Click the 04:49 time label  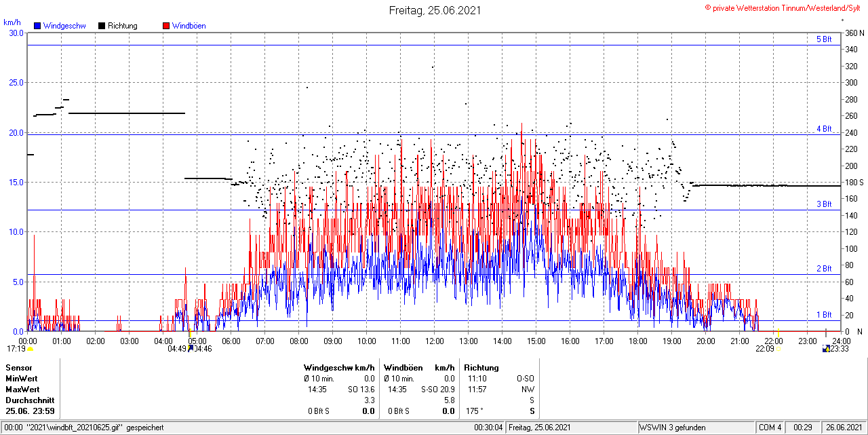pyautogui.click(x=177, y=349)
